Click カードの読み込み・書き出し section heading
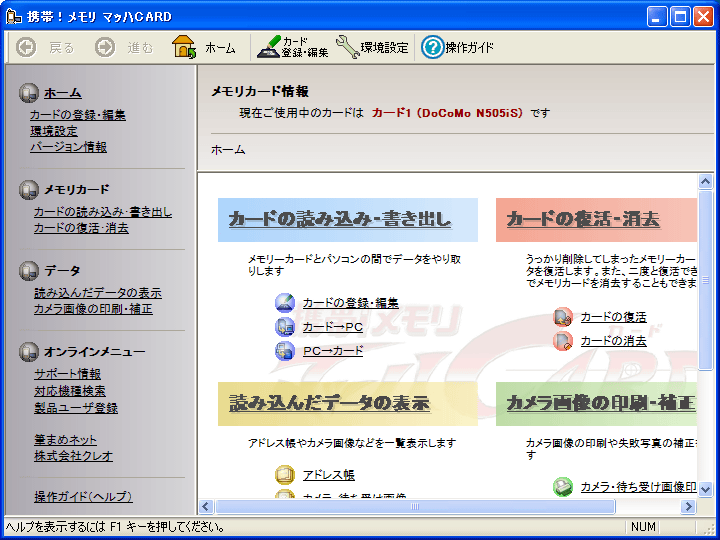720x540 pixels. tap(340, 219)
